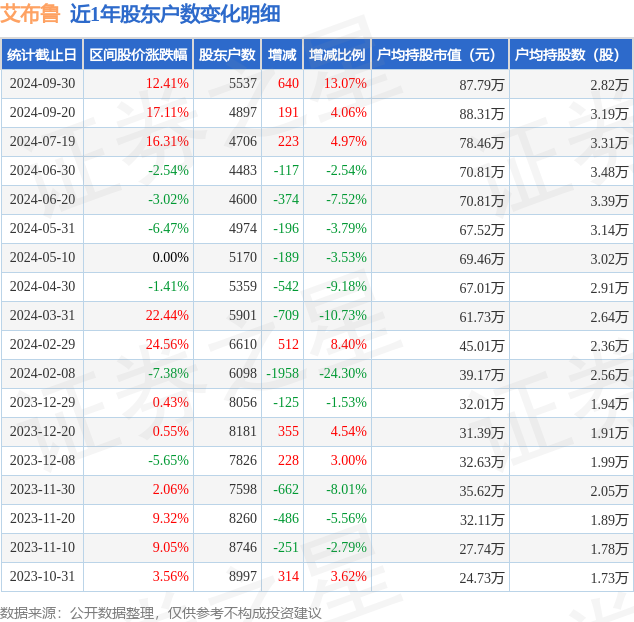Image resolution: width=634 pixels, height=622 pixels.
Task: Click the date cell 2024-05-10
Action: click(x=42, y=257)
